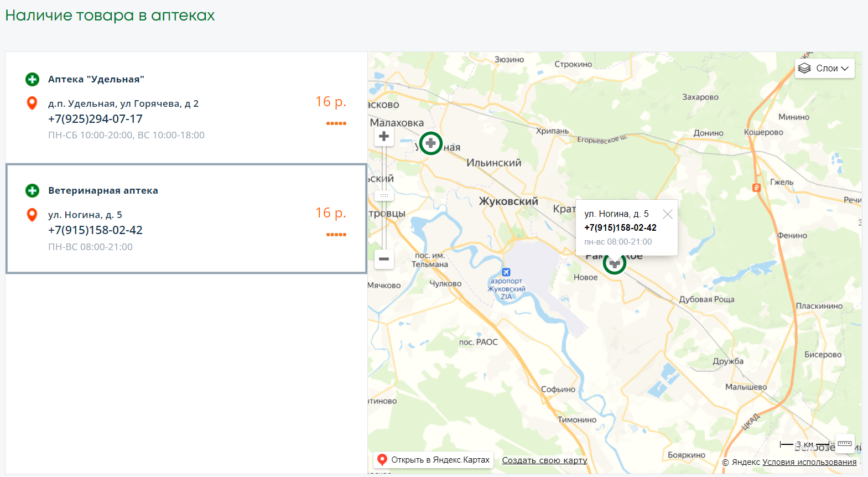Click green cross icon beside Аптека "Удельная"
The image size is (868, 477).
click(x=33, y=79)
